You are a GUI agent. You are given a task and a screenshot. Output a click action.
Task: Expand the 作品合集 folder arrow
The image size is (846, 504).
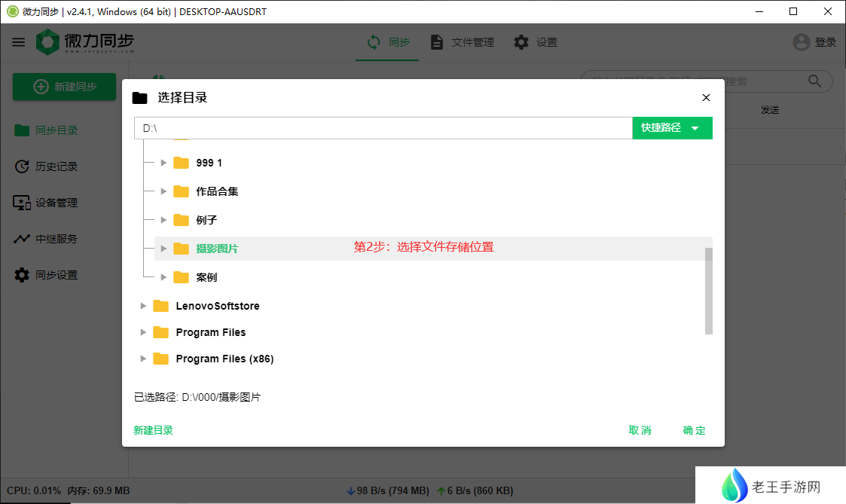click(163, 191)
